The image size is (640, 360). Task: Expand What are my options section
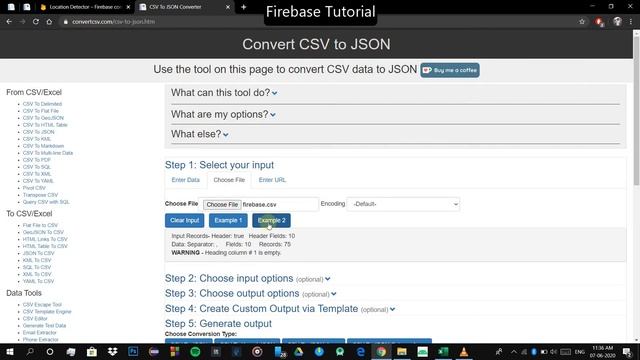pyautogui.click(x=223, y=114)
